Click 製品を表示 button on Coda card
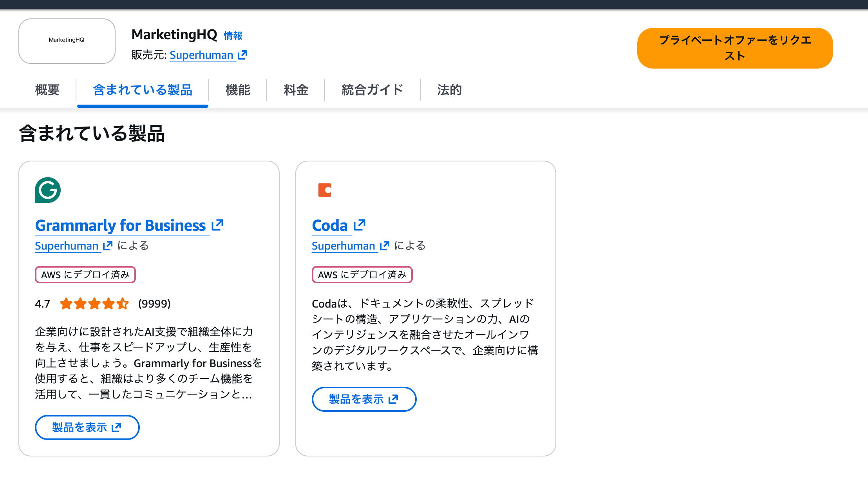868x478 pixels. pyautogui.click(x=364, y=399)
